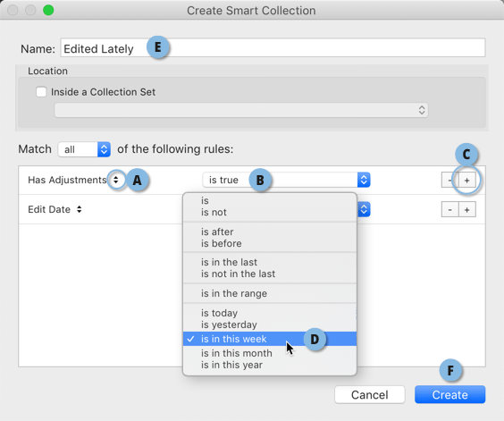Open the Has Adjustments criteria selector arrows
The image size is (504, 421).
115,180
